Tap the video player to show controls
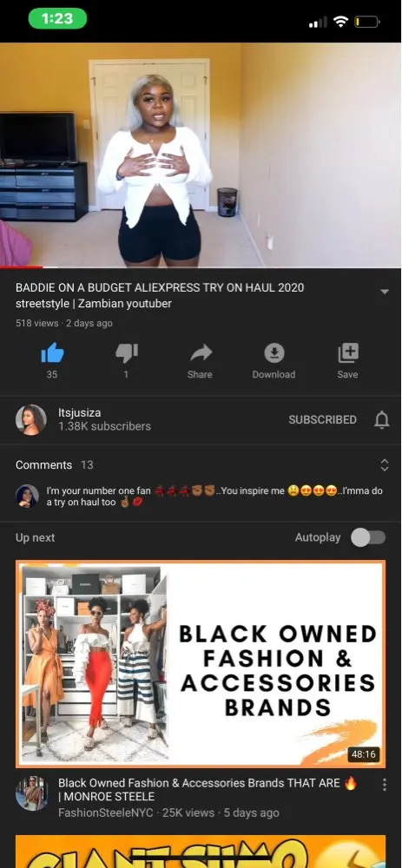Image resolution: width=402 pixels, height=868 pixels. (x=201, y=155)
